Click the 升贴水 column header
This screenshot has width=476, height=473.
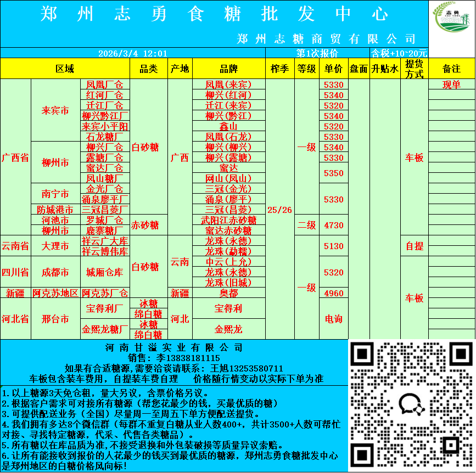click(384, 69)
